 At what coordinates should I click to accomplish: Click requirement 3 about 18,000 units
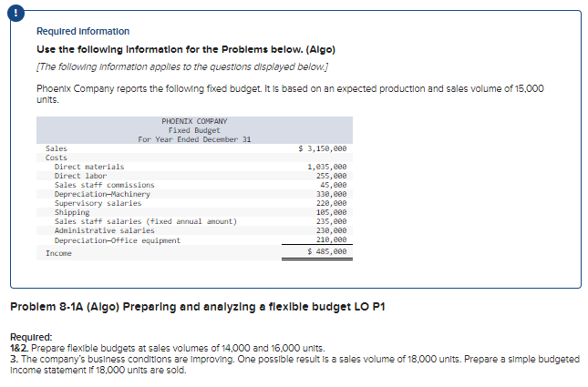pyautogui.click(x=294, y=364)
